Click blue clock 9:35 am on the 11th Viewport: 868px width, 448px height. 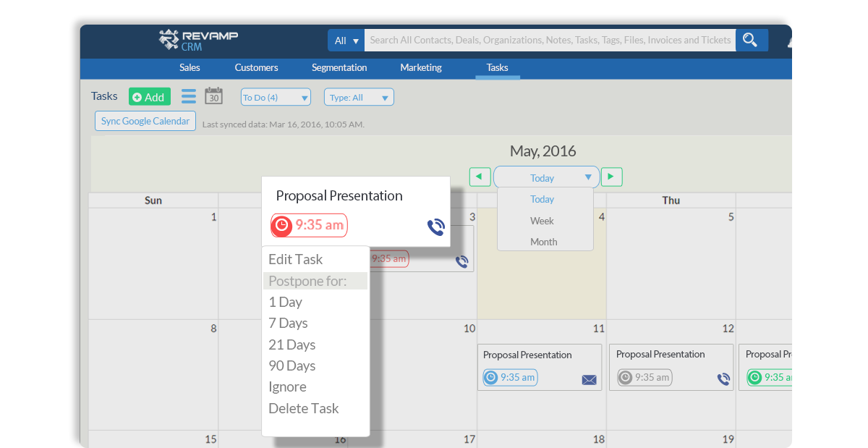click(510, 377)
